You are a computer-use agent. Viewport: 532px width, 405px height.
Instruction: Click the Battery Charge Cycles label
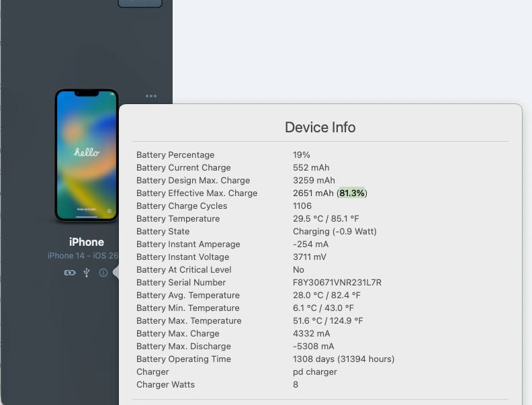(x=181, y=206)
